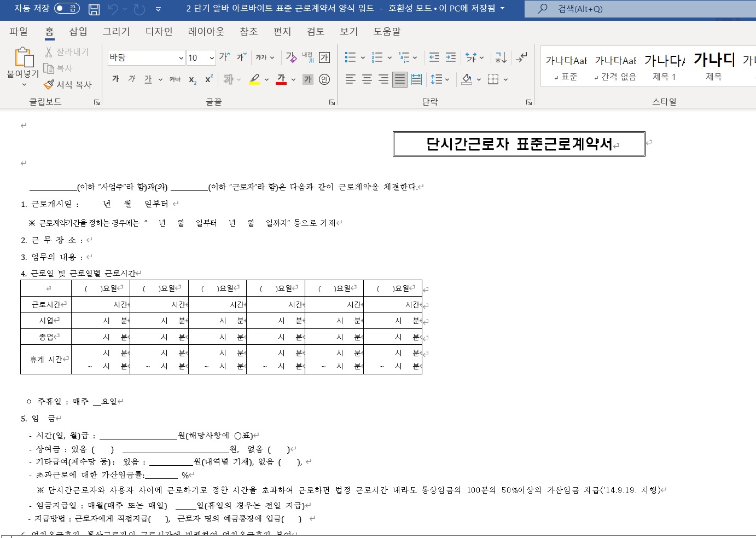
Task: Apply red font color
Action: [x=281, y=79]
